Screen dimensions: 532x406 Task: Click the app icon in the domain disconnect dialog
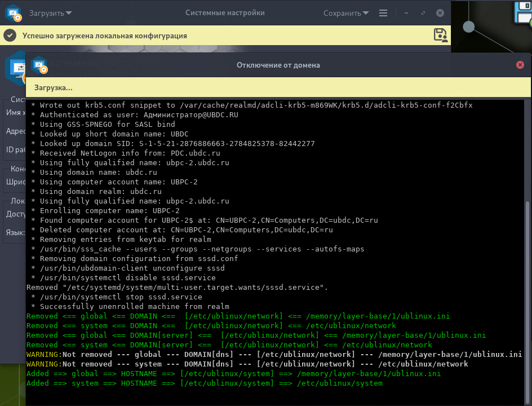(39, 65)
